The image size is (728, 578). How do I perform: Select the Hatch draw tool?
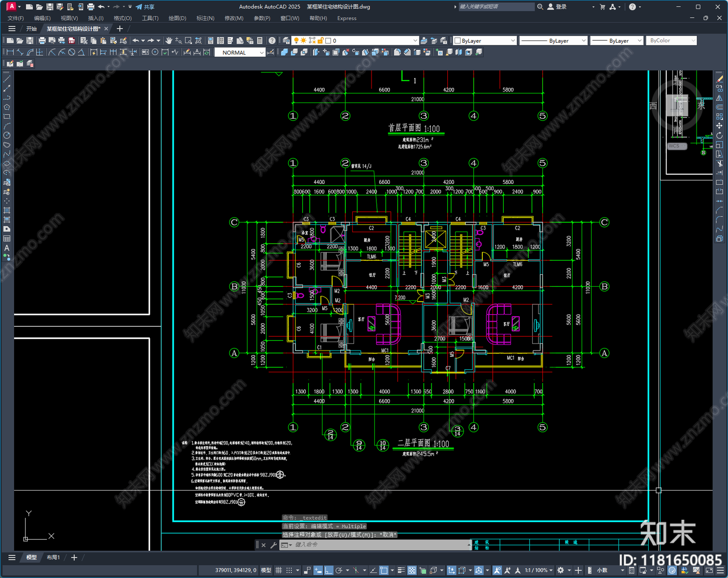pyautogui.click(x=7, y=210)
